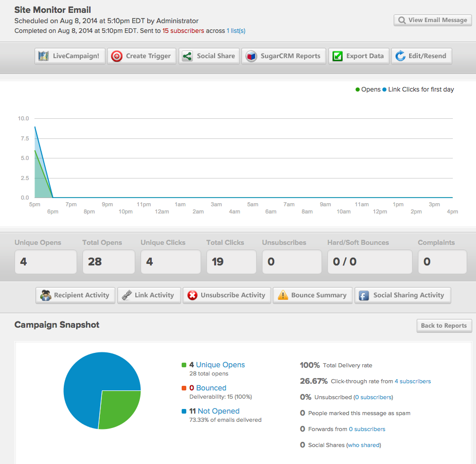Click the 73.33% of emails delivered text
Viewport: 476px width, 464px height.
[x=225, y=420]
